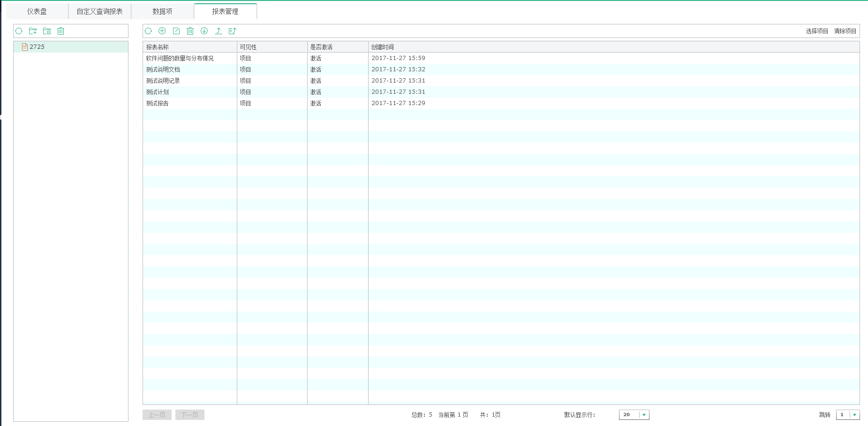Click the add folder icon in left panel
This screenshot has width=868, height=426.
tap(33, 31)
